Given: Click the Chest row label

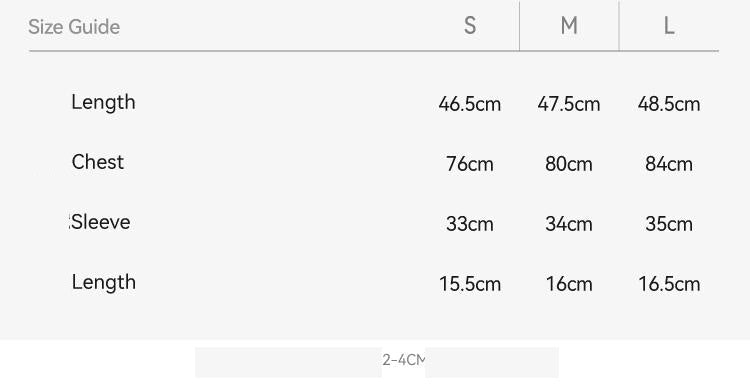Looking at the screenshot, I should click(98, 162).
